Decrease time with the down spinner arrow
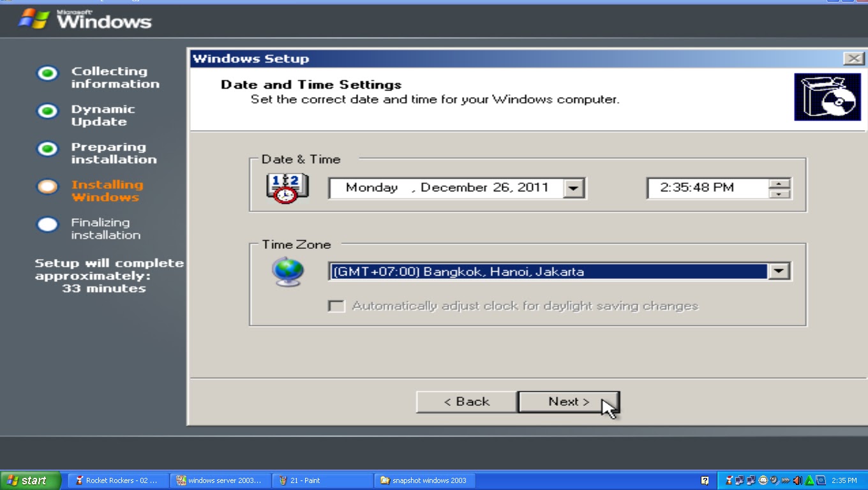Viewport: 868px width, 490px height. [780, 193]
